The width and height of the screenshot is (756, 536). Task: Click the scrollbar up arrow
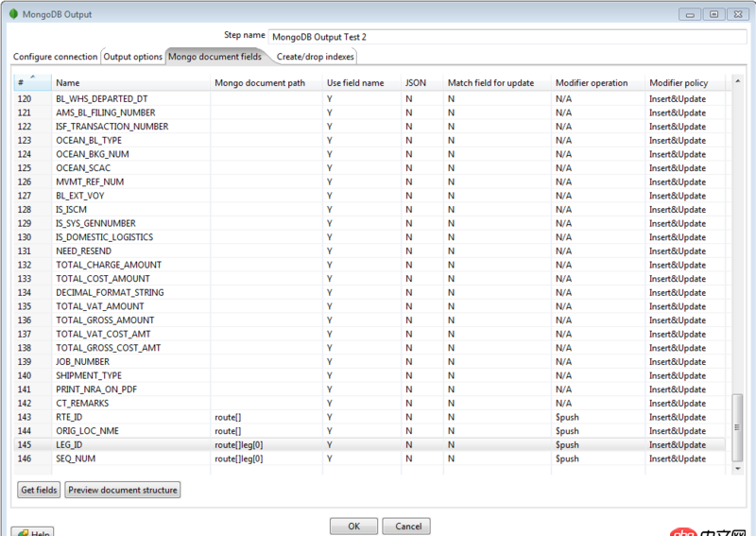point(738,81)
